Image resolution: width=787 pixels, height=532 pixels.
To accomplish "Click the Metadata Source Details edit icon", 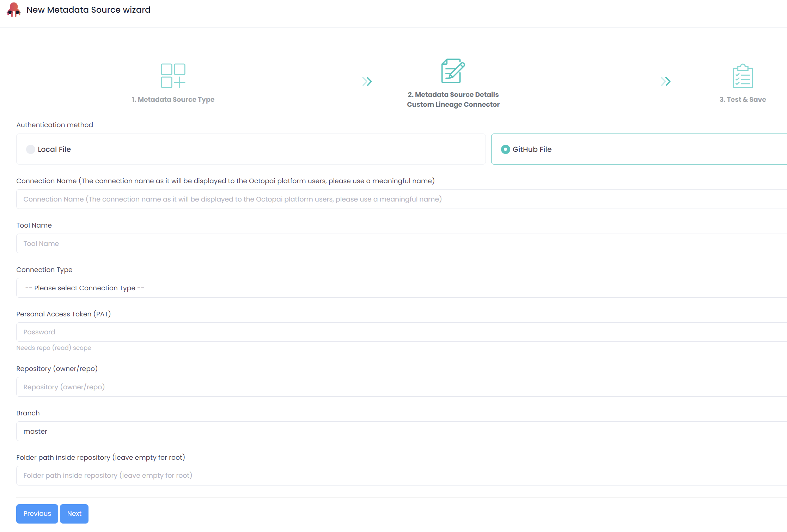I will click(x=453, y=71).
